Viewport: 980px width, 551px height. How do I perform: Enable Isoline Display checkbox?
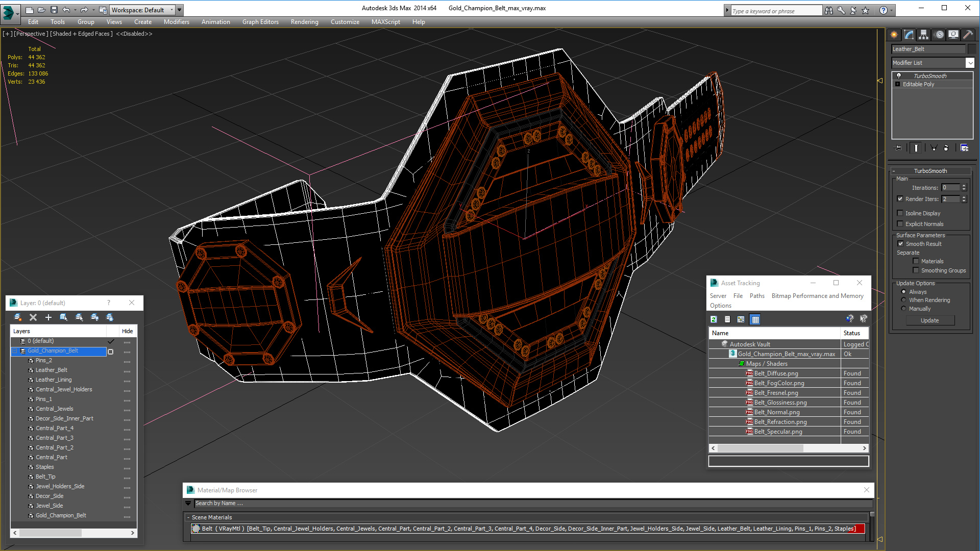(900, 213)
